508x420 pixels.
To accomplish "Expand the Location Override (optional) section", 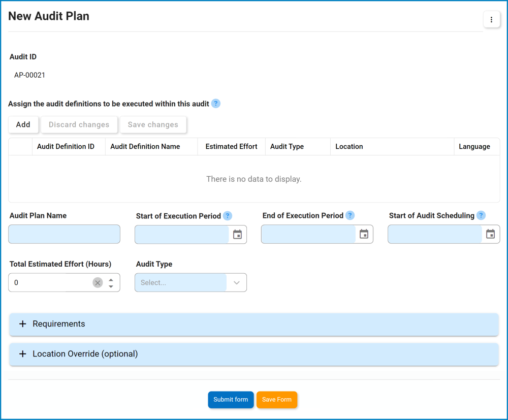I will [x=22, y=354].
